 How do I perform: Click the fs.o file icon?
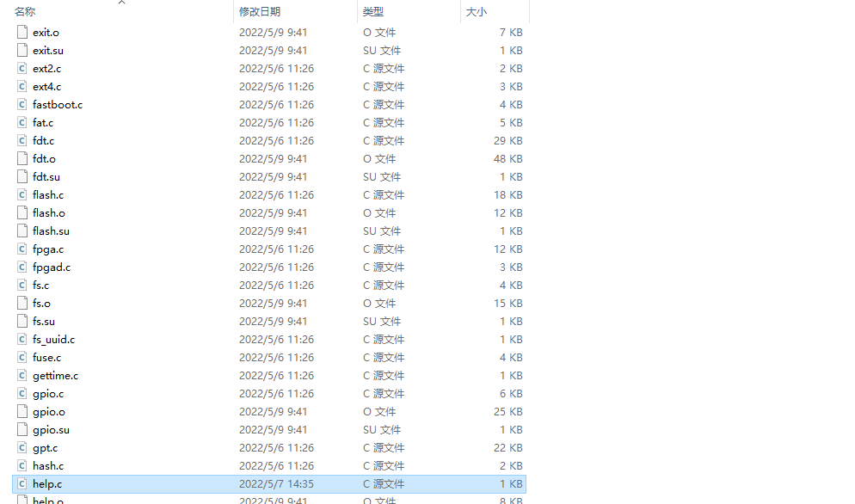click(x=22, y=303)
